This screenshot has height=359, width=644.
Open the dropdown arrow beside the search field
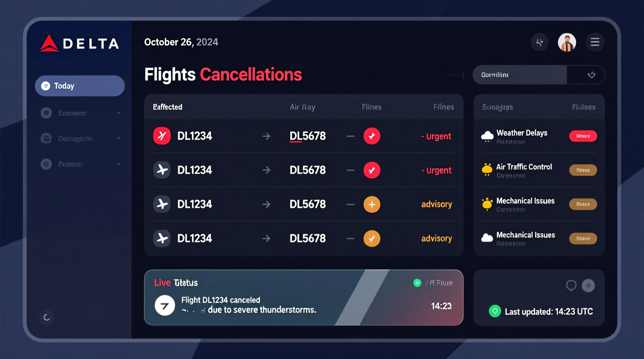click(591, 74)
